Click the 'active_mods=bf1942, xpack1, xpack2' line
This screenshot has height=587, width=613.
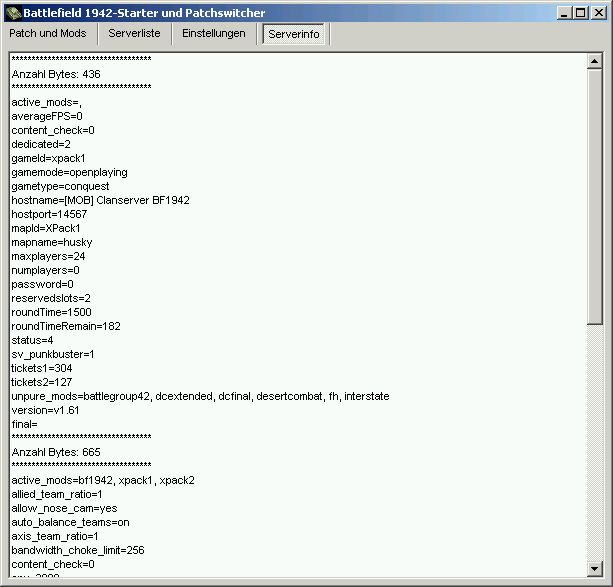[103, 480]
